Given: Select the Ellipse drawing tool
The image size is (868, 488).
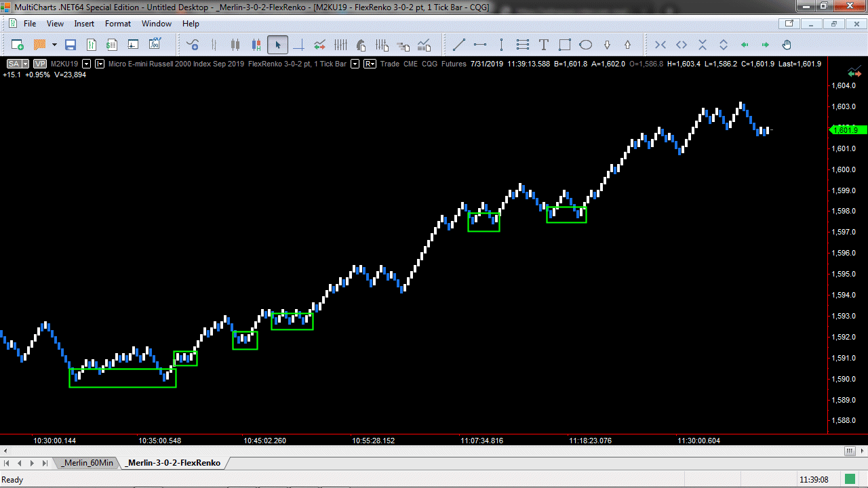Looking at the screenshot, I should [586, 45].
